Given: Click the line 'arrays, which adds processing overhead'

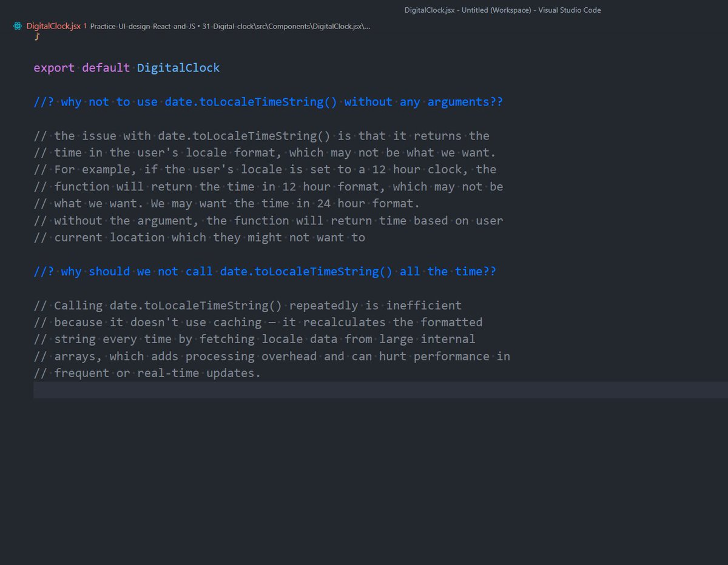Looking at the screenshot, I should (x=272, y=356).
